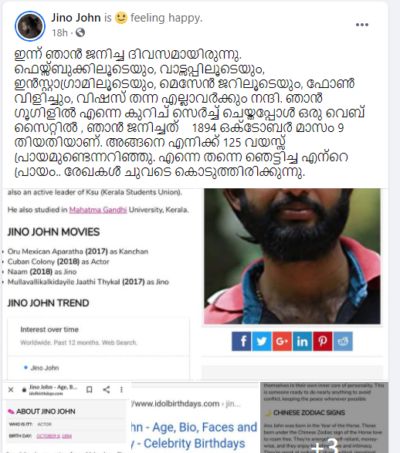Bookmark the page in mobile browser bar
This screenshot has width=400, height=453.
pyautogui.click(x=89, y=389)
